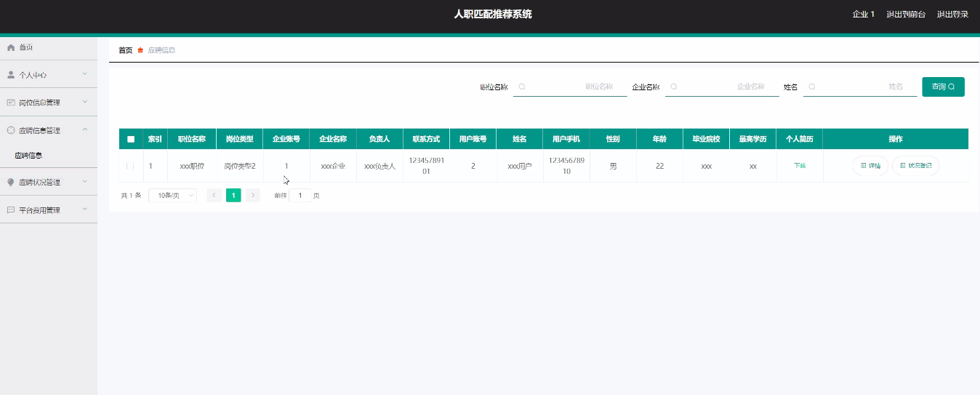
Task: Select 应聘信息 submenu item
Action: [29, 156]
